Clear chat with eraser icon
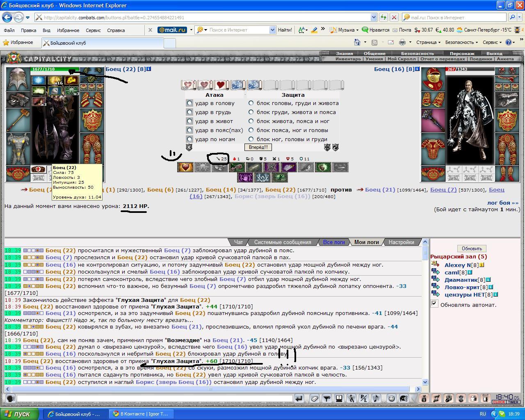 click(x=314, y=398)
